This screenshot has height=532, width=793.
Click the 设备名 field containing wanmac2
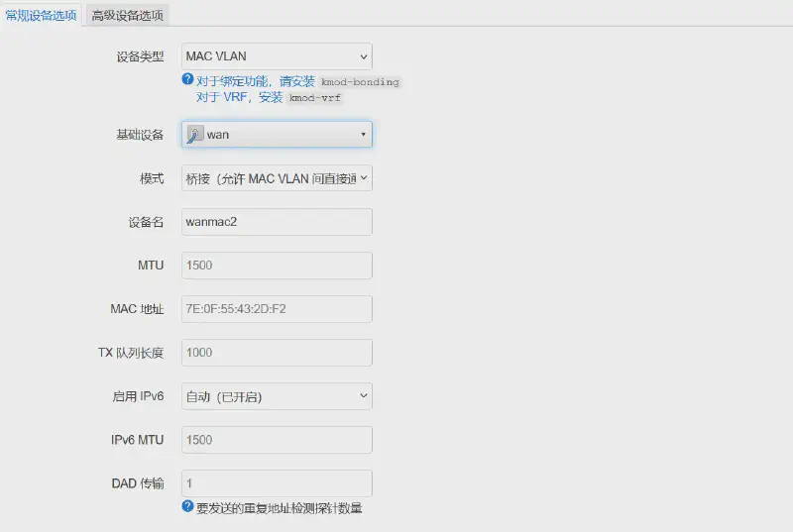coord(277,222)
